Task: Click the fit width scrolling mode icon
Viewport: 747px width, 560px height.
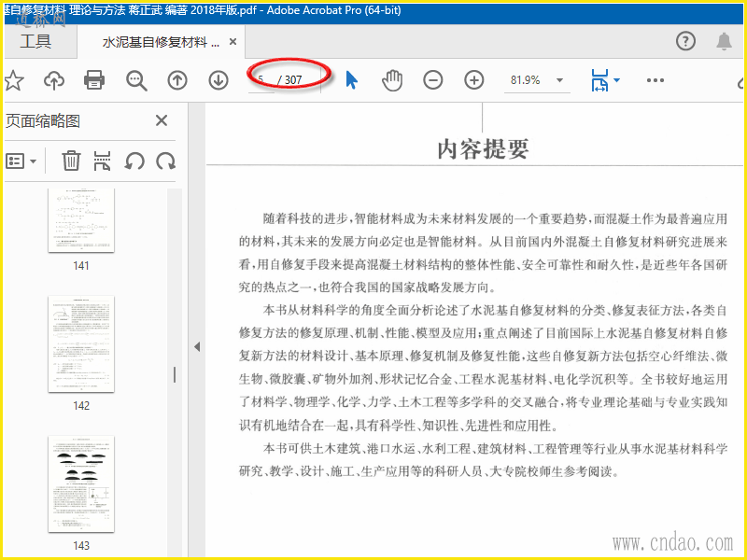Action: tap(599, 80)
